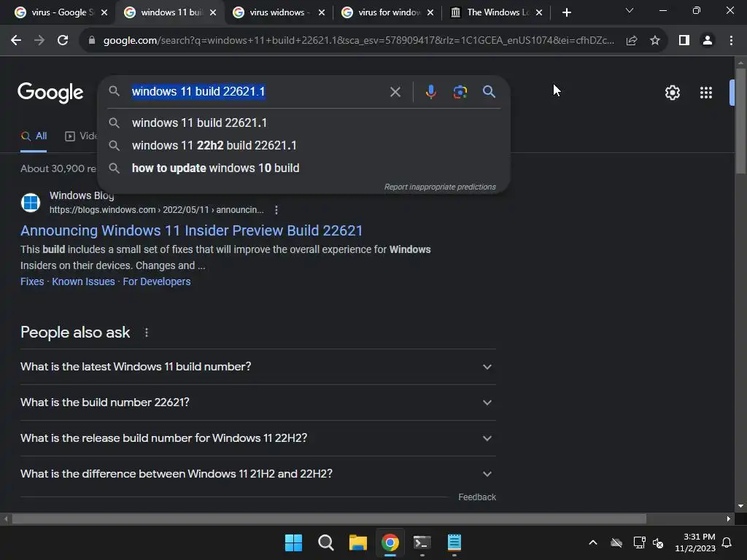Clear the Google search box

click(395, 92)
